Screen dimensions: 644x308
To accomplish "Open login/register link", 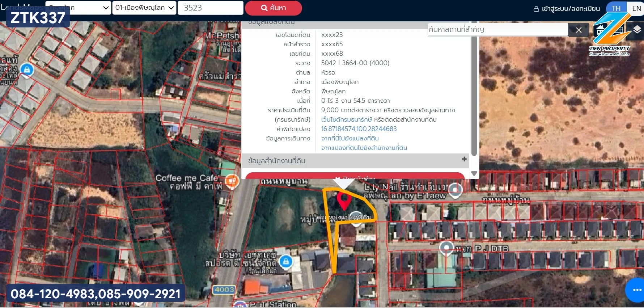I will coord(567,9).
